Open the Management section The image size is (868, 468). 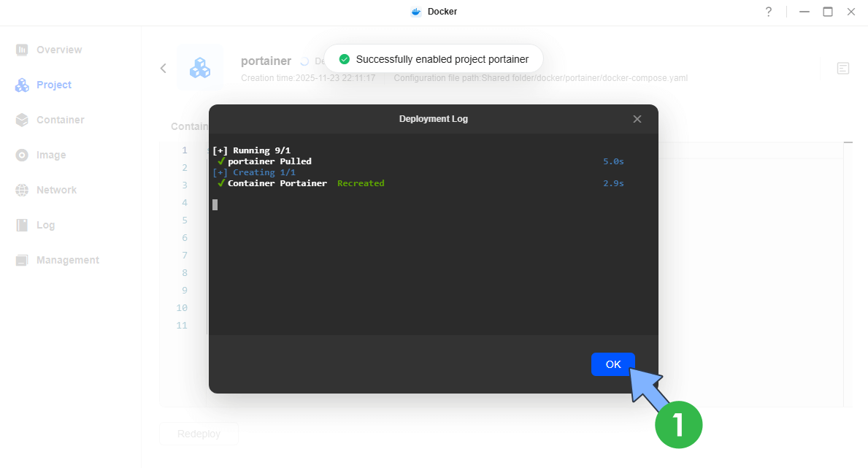pyautogui.click(x=67, y=260)
